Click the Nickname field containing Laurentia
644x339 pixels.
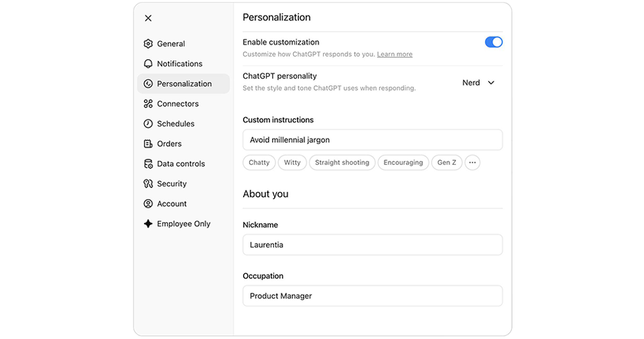click(372, 244)
